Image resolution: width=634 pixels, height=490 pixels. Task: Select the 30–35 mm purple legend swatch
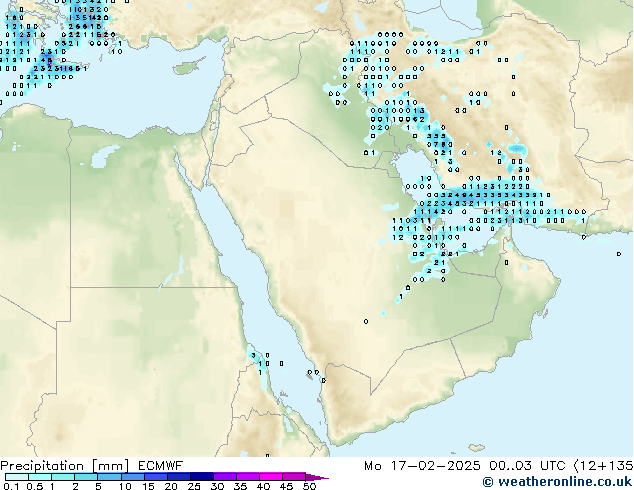[225, 477]
